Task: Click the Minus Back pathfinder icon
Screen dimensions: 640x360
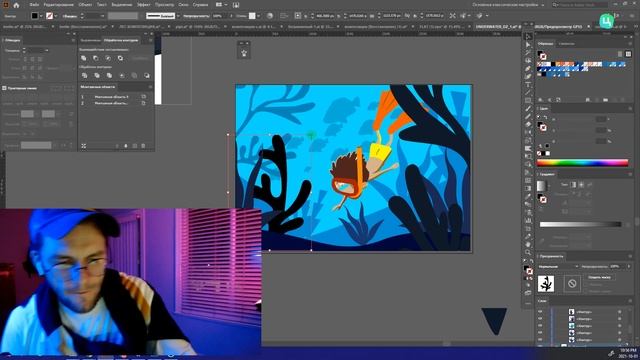Action: click(x=147, y=76)
